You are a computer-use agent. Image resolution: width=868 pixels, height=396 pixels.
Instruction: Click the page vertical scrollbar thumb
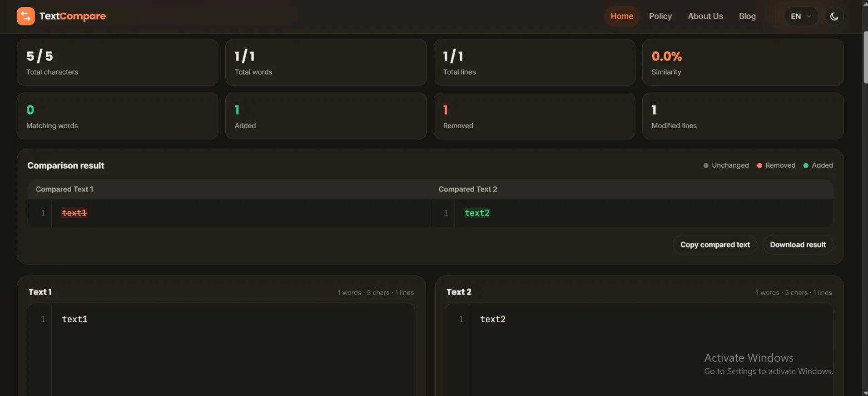tap(865, 57)
